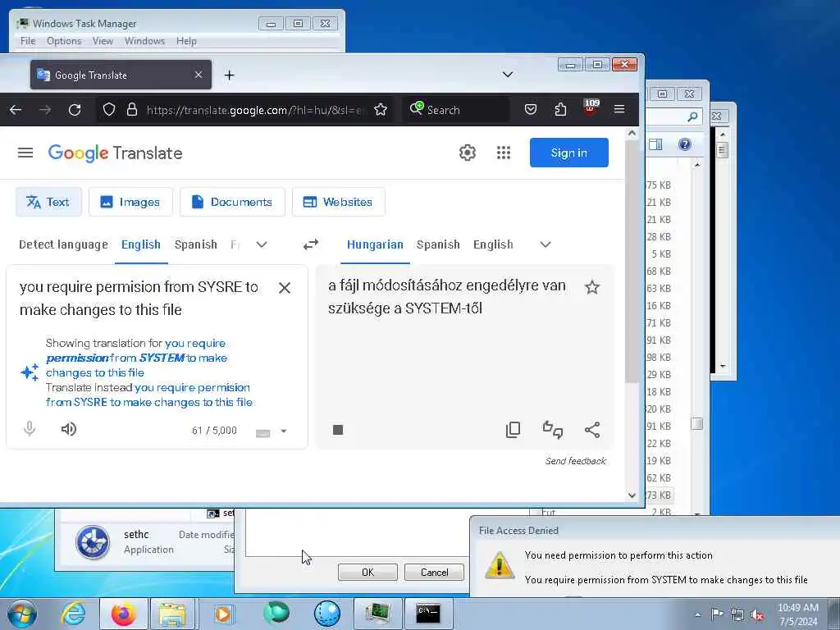Click into the source text box
The height and width of the screenshot is (630, 840).
coord(139,299)
